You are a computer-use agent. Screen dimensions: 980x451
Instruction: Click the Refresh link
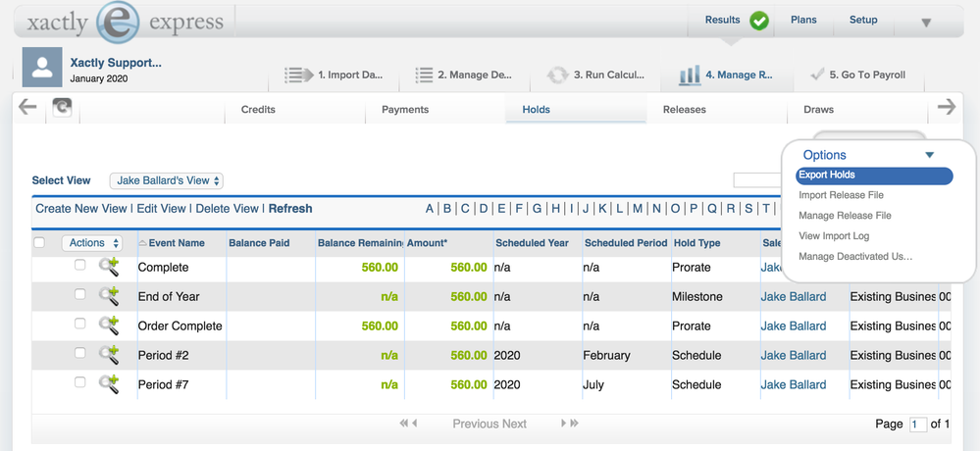pyautogui.click(x=290, y=209)
